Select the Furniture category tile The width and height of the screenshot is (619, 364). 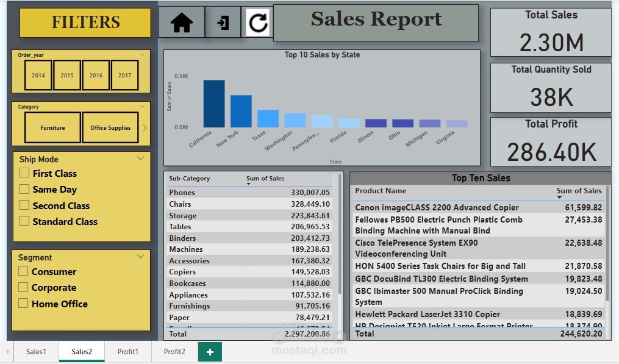[x=52, y=127]
